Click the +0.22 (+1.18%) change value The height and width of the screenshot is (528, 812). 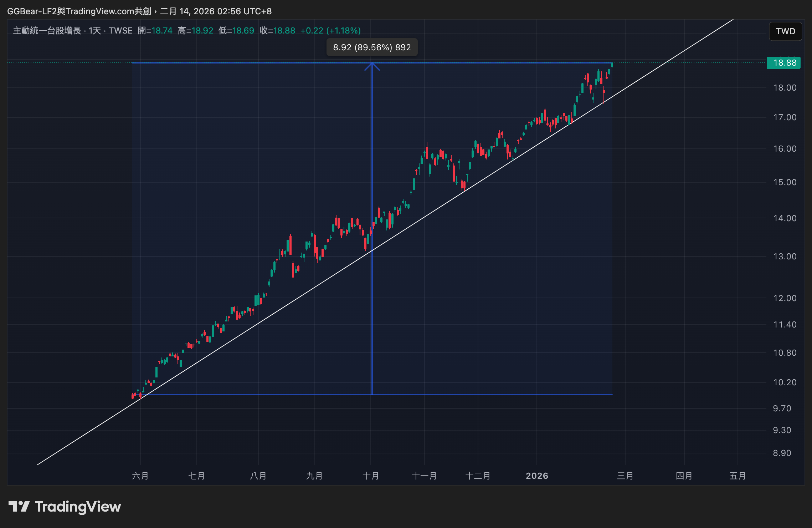pos(330,31)
